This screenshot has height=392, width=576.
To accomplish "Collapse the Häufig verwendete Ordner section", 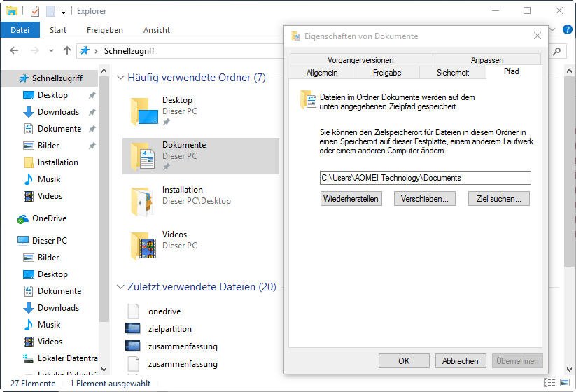I will point(120,78).
